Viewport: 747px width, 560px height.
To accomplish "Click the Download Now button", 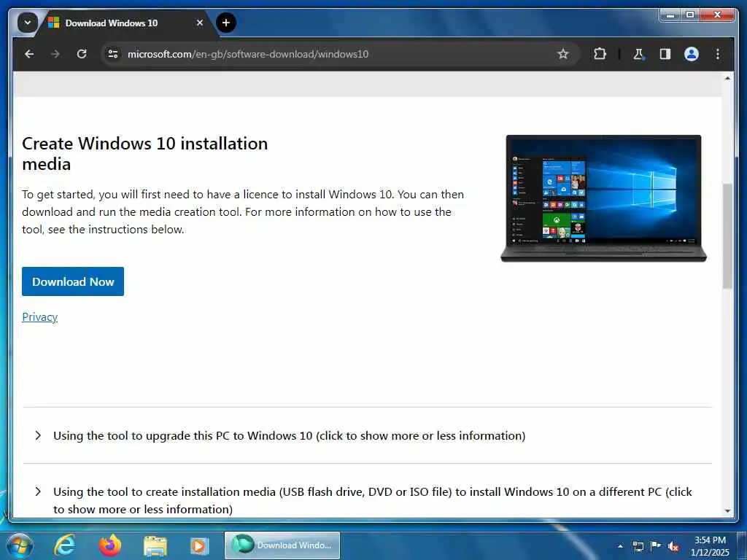I will tap(73, 281).
